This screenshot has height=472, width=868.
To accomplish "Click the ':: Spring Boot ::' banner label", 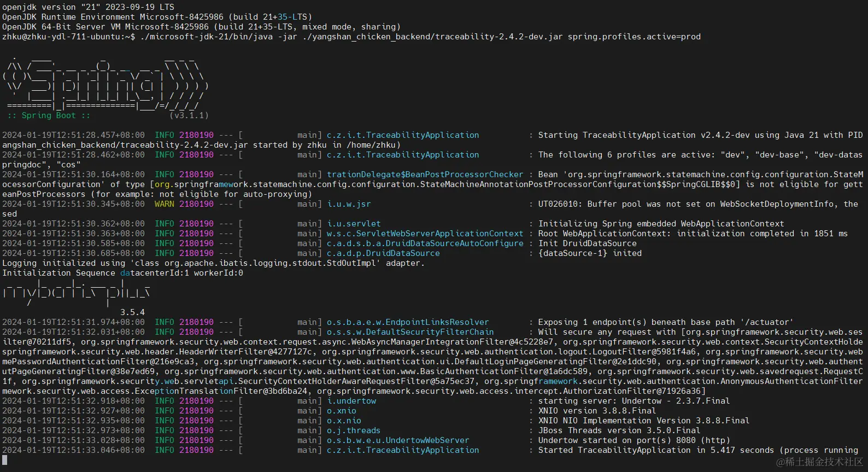I will pos(49,115).
